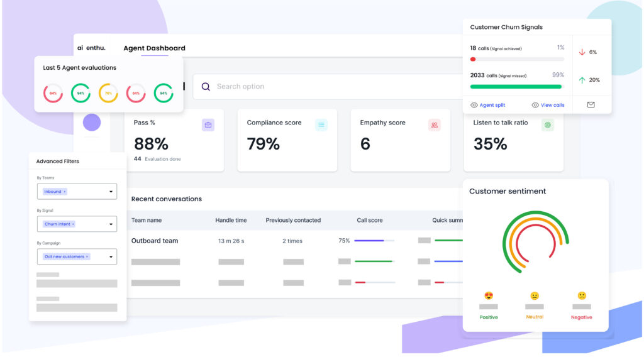Viewport: 644px width, 357px height.
Task: Open the Pass % briefcase icon
Action: pos(208,124)
